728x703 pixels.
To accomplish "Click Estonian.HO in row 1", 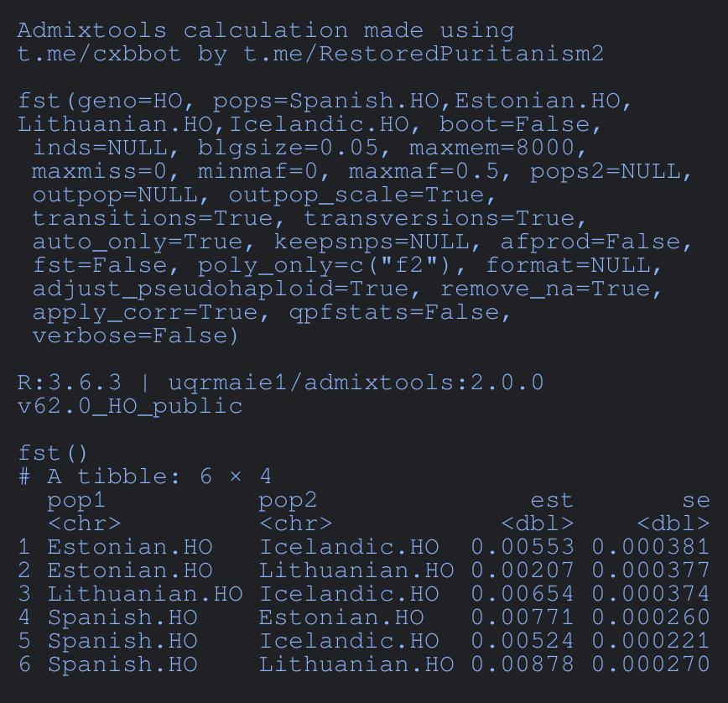I will (x=130, y=548).
